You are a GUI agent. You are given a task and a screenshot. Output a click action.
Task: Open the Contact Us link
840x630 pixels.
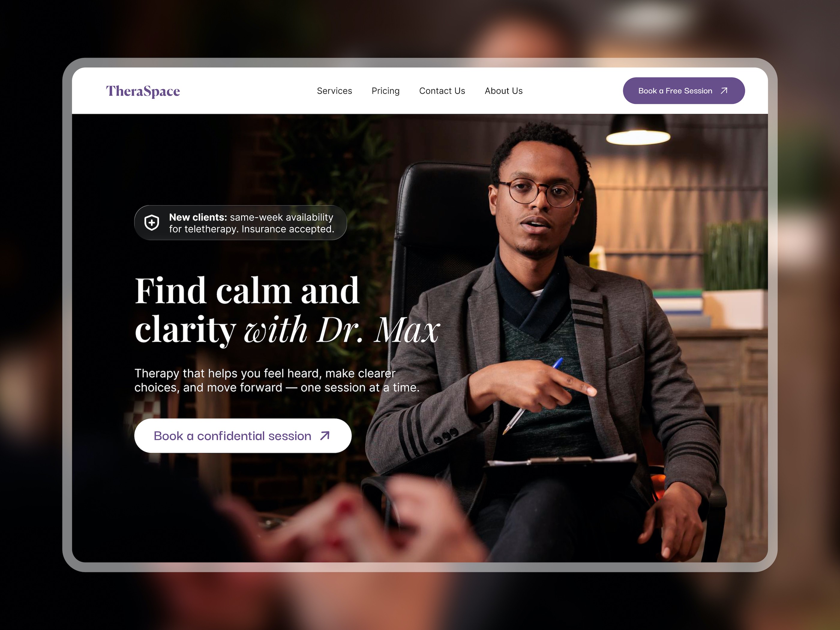pyautogui.click(x=442, y=91)
